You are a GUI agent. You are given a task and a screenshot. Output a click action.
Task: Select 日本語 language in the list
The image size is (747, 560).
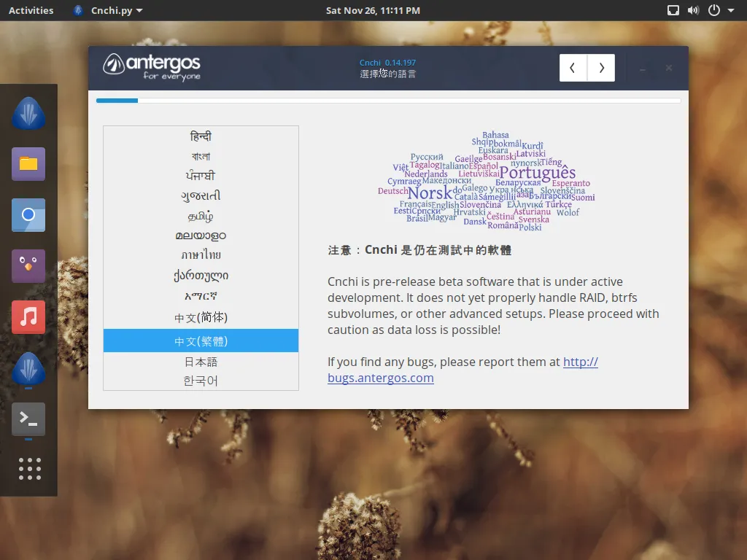tap(201, 362)
